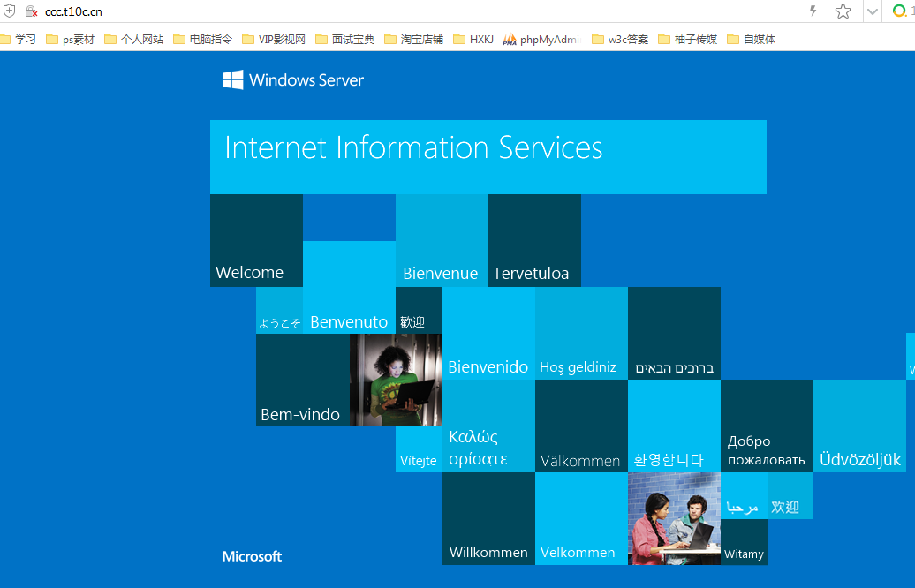Open the 面试宝典 bookmark folder
Viewport: 915px width, 588px height.
[x=344, y=39]
